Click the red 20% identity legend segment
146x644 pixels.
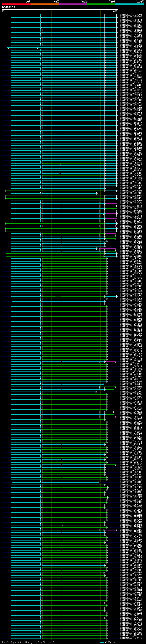click(x=16, y=4)
